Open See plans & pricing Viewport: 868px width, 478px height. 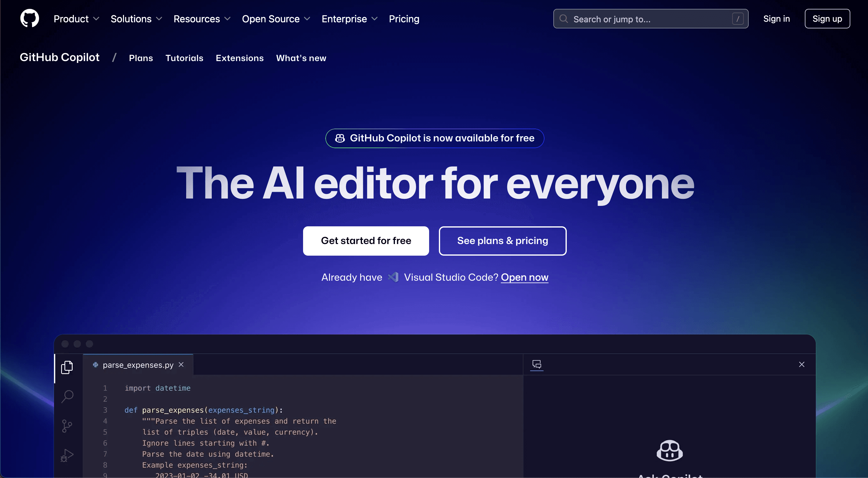click(x=502, y=241)
